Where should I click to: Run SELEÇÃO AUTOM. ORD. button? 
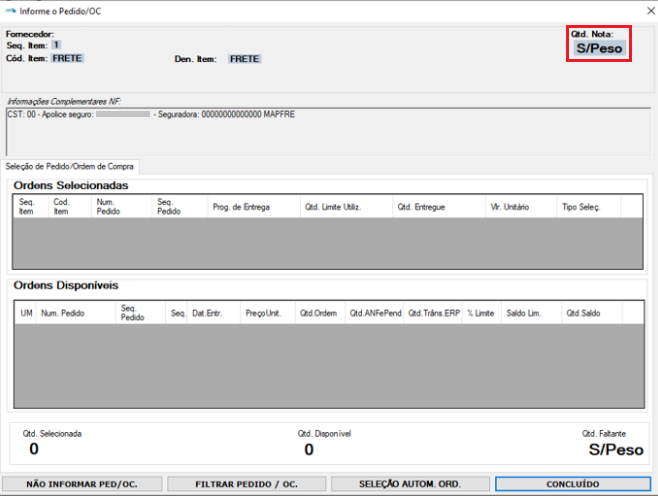pos(410,484)
